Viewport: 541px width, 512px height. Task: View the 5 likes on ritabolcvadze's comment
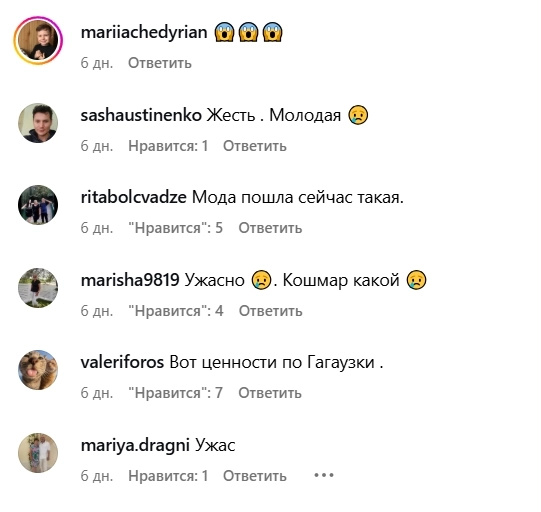click(x=176, y=228)
